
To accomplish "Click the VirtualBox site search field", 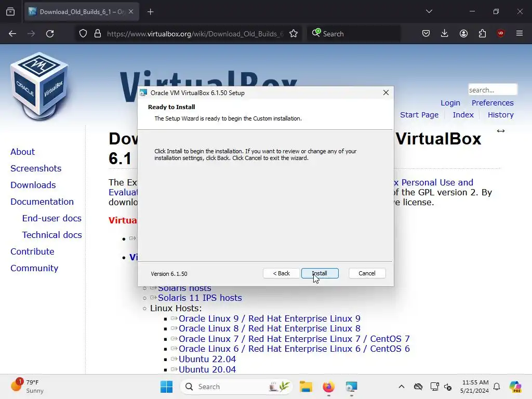I will (493, 90).
